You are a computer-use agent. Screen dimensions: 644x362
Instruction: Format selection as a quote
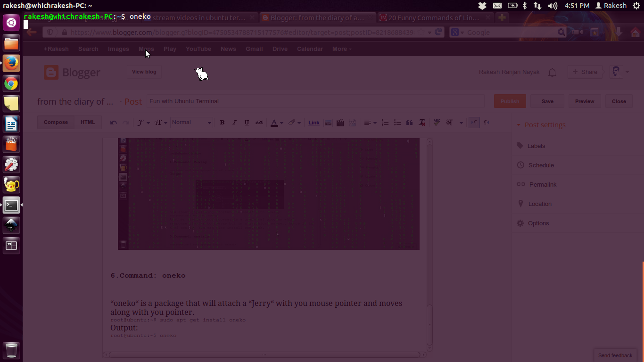pyautogui.click(x=410, y=123)
